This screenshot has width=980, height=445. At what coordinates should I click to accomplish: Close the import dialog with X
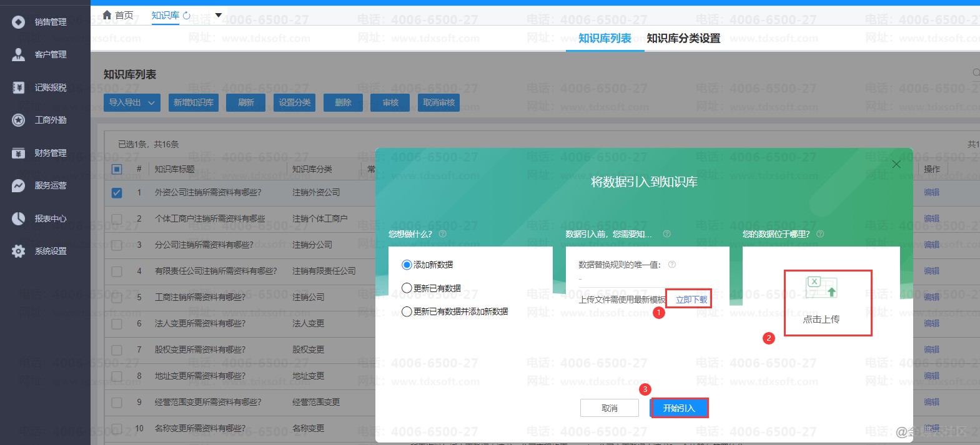pyautogui.click(x=896, y=164)
